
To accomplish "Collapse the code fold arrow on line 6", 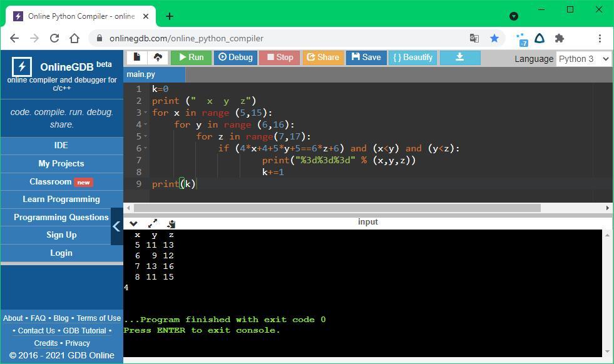I will [146, 148].
